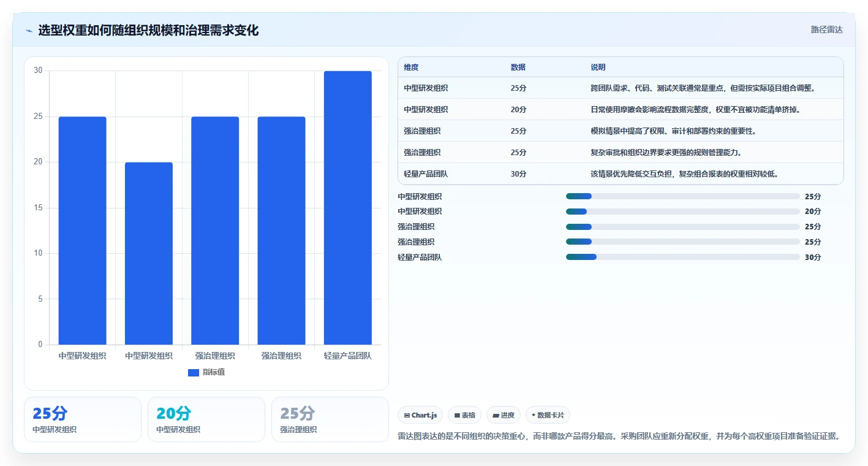Select the 表格 tag

[x=465, y=415]
